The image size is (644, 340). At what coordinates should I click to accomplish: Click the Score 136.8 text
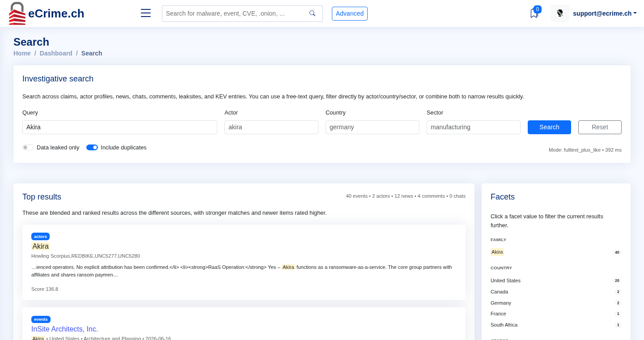[x=45, y=289]
